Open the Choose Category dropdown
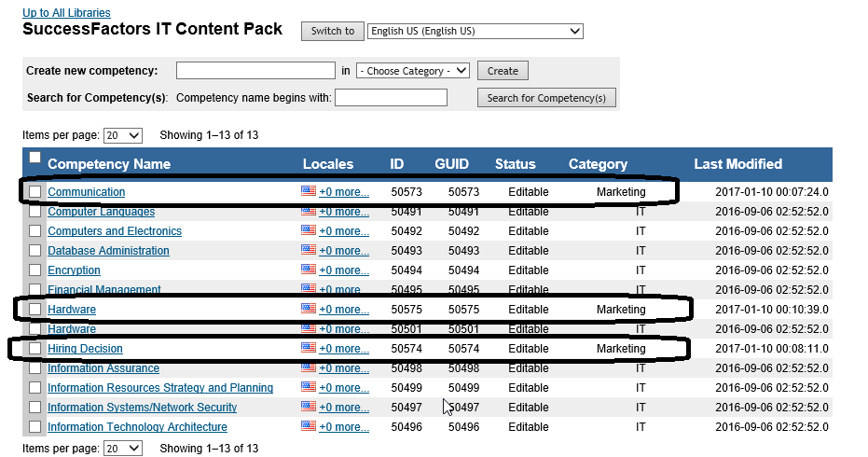Image resolution: width=868 pixels, height=457 pixels. coord(413,71)
